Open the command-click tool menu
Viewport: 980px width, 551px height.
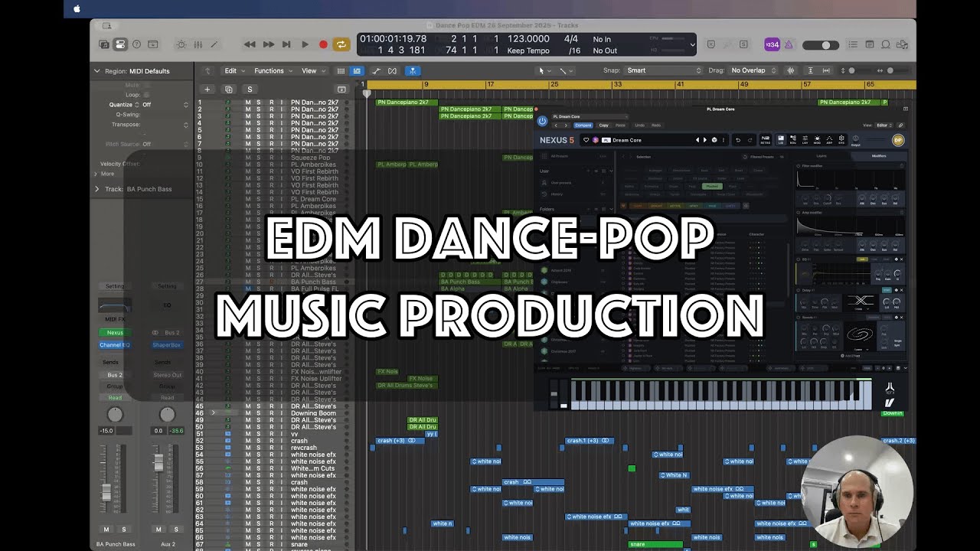coord(565,70)
